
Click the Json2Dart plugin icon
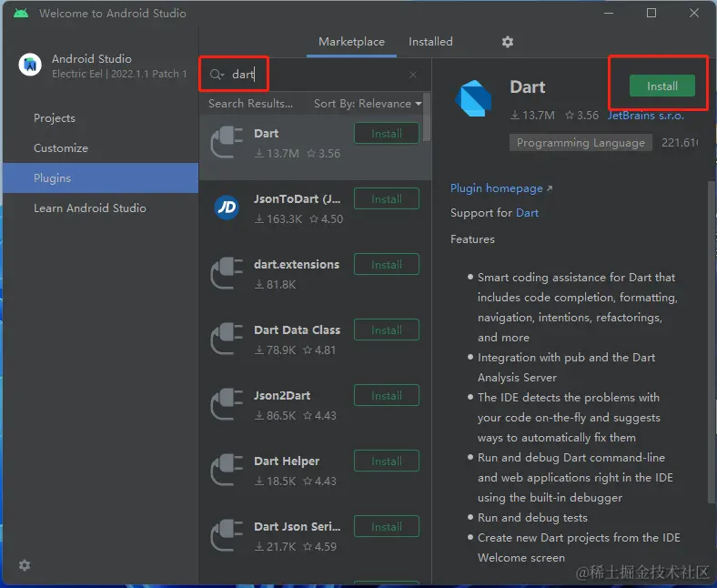coord(227,404)
